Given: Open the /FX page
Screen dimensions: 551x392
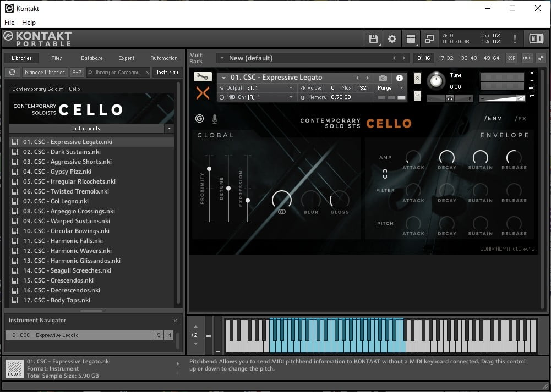Looking at the screenshot, I should 520,119.
